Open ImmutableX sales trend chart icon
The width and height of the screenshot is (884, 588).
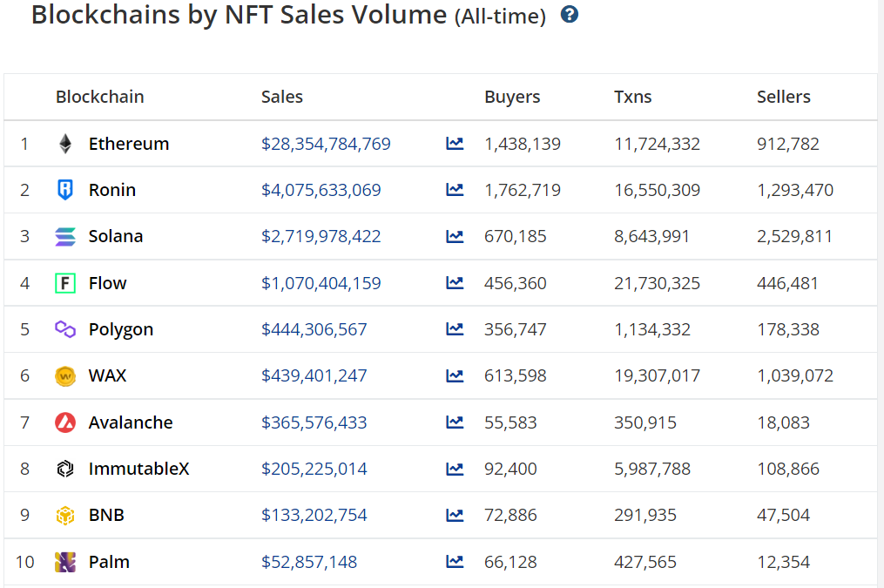pyautogui.click(x=455, y=469)
